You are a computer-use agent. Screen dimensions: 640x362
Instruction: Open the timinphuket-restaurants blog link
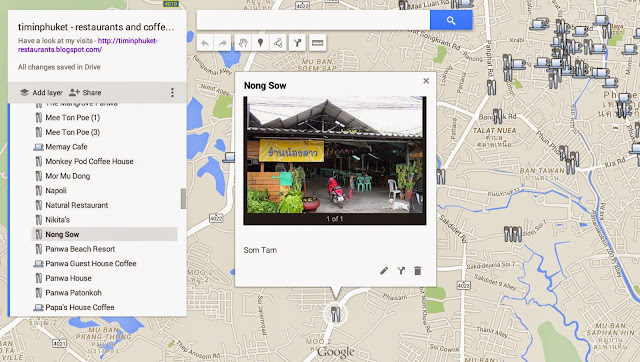[88, 45]
